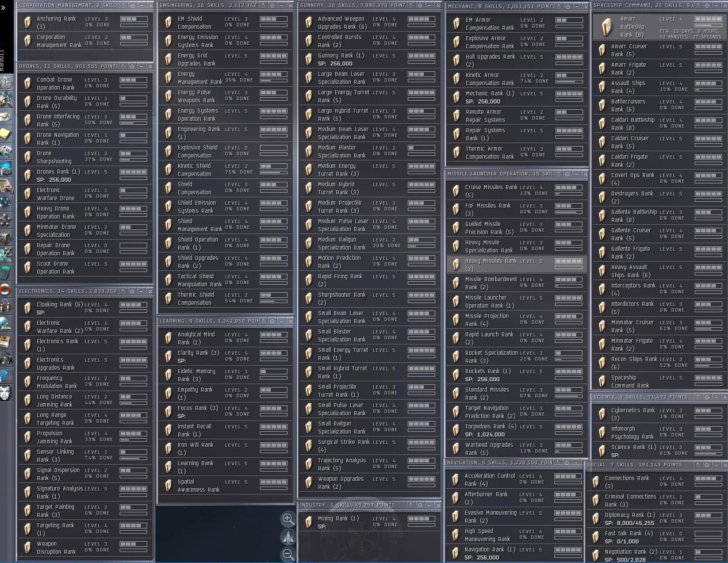Click the progress bar for Thermic Shield Compensation
This screenshot has width=728, height=563.
[x=274, y=302]
